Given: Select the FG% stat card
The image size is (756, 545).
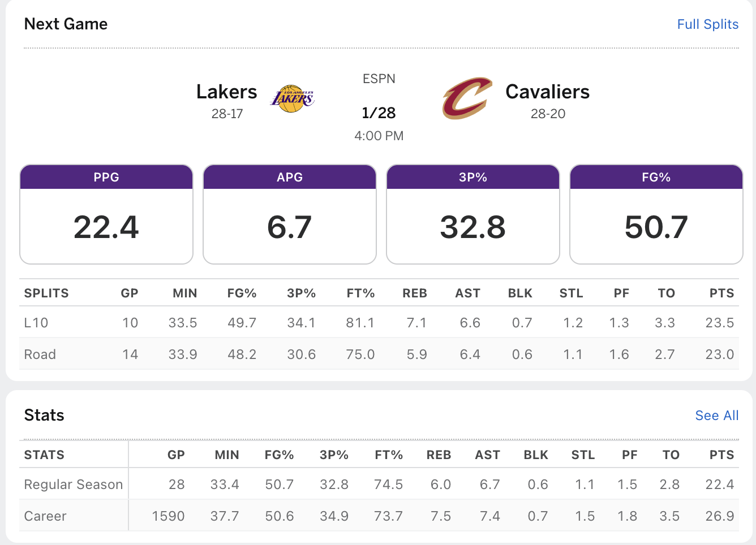Looking at the screenshot, I should (656, 214).
